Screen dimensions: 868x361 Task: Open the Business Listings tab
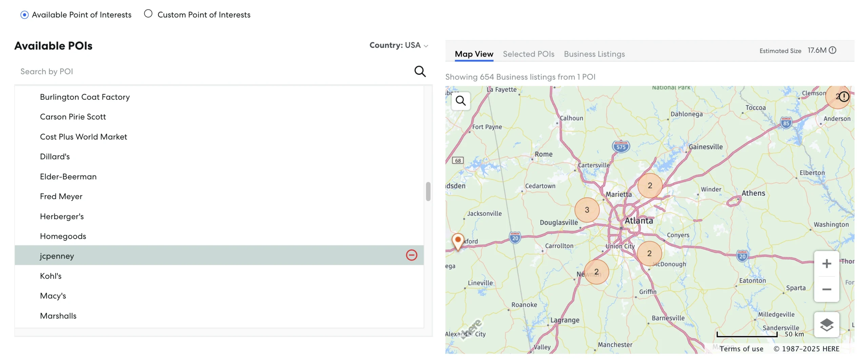[594, 54]
